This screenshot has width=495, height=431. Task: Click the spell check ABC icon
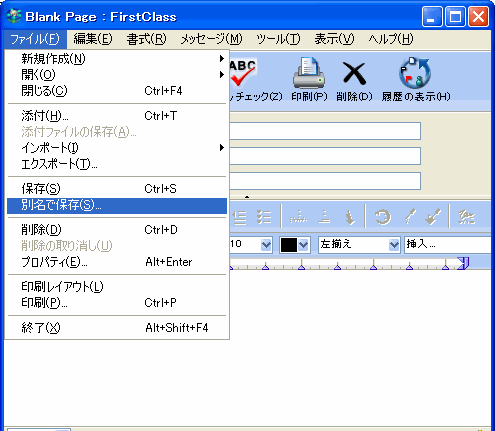243,74
